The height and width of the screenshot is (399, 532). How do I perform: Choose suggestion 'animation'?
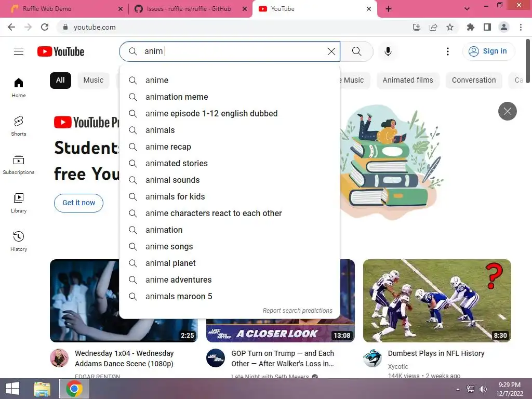tap(230, 230)
